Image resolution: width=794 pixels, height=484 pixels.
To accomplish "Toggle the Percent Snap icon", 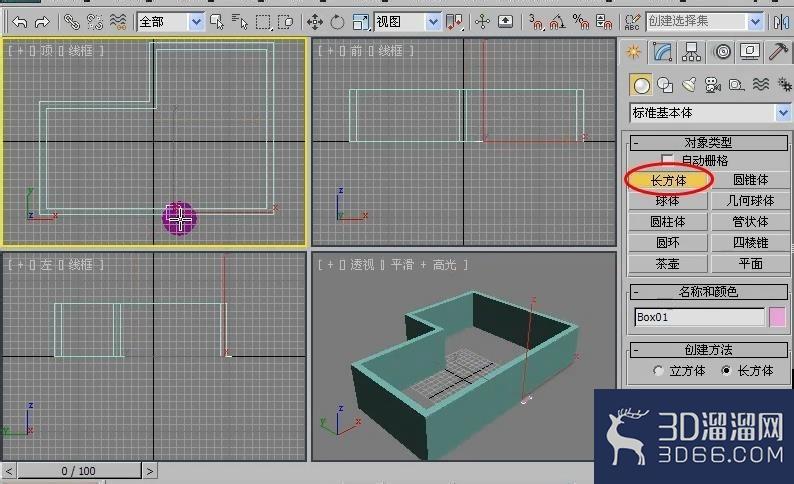I will point(580,22).
